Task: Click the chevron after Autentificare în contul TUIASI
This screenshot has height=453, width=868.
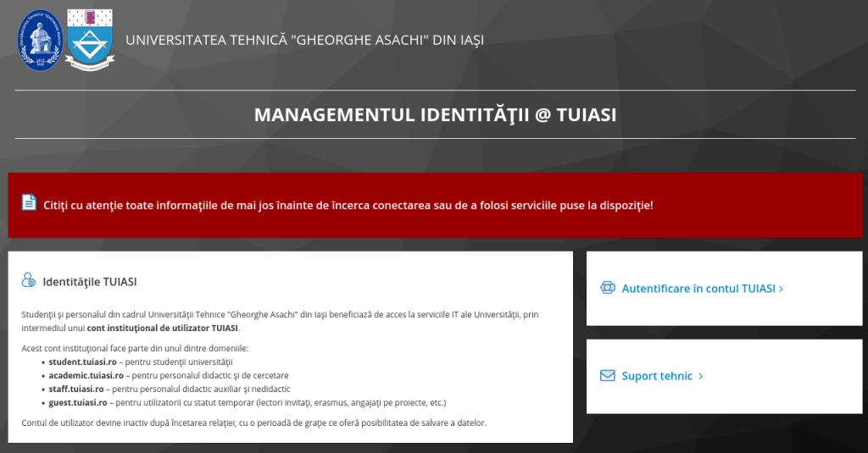Action: click(x=781, y=289)
